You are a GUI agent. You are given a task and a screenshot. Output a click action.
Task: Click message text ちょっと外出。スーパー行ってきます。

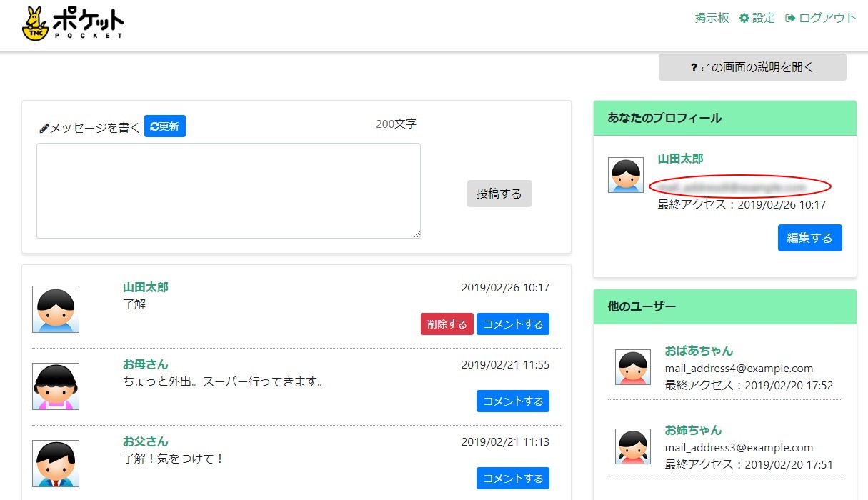click(224, 381)
